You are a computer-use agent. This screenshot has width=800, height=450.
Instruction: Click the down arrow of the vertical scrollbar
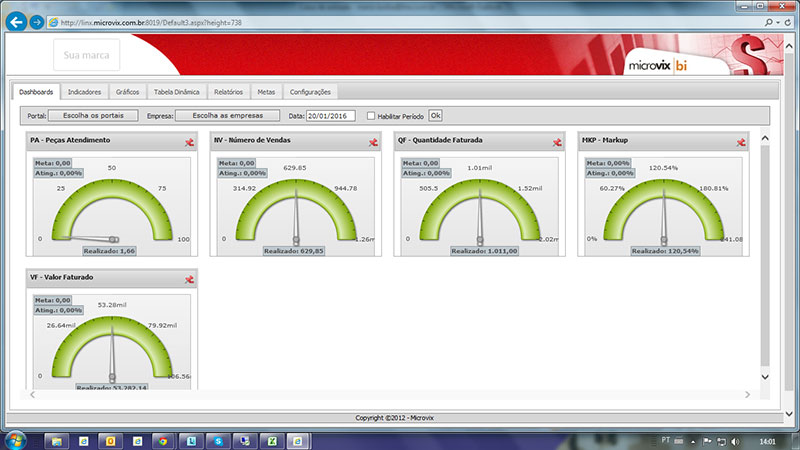coord(766,377)
